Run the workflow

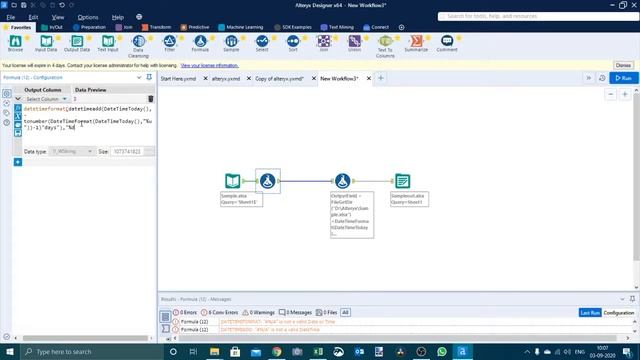coord(624,78)
